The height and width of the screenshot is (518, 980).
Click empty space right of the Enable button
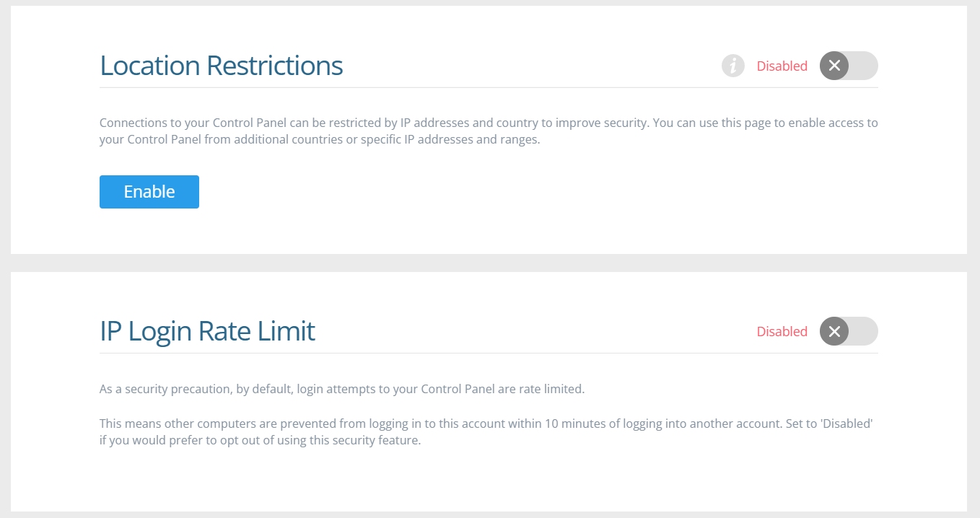pos(505,192)
